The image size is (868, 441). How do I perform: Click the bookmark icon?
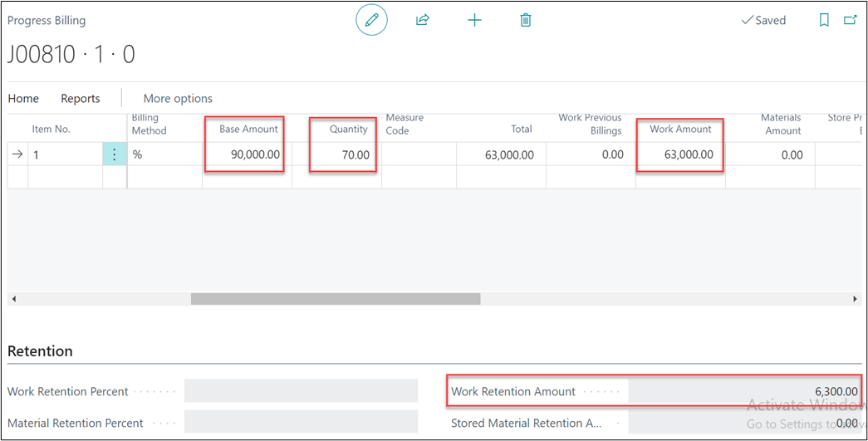pyautogui.click(x=824, y=20)
